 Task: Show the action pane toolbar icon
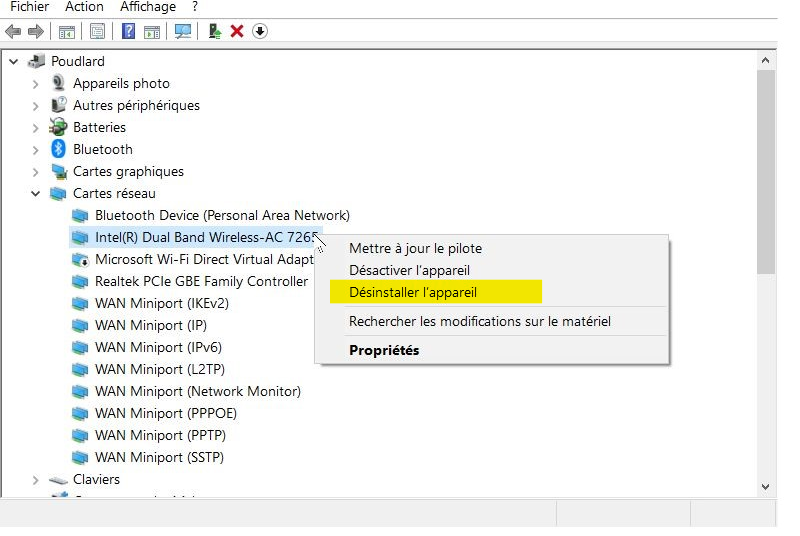(152, 32)
